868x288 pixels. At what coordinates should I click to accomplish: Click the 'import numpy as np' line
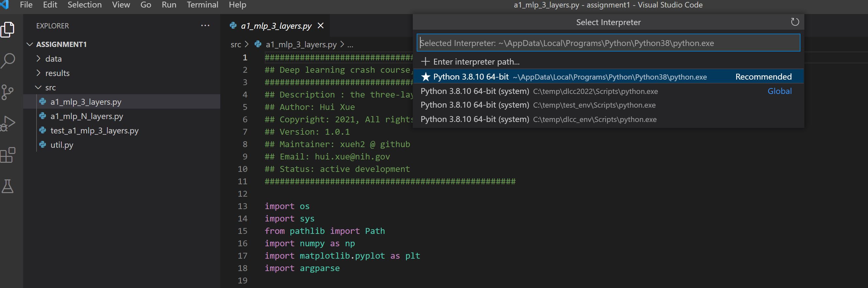[x=310, y=243]
